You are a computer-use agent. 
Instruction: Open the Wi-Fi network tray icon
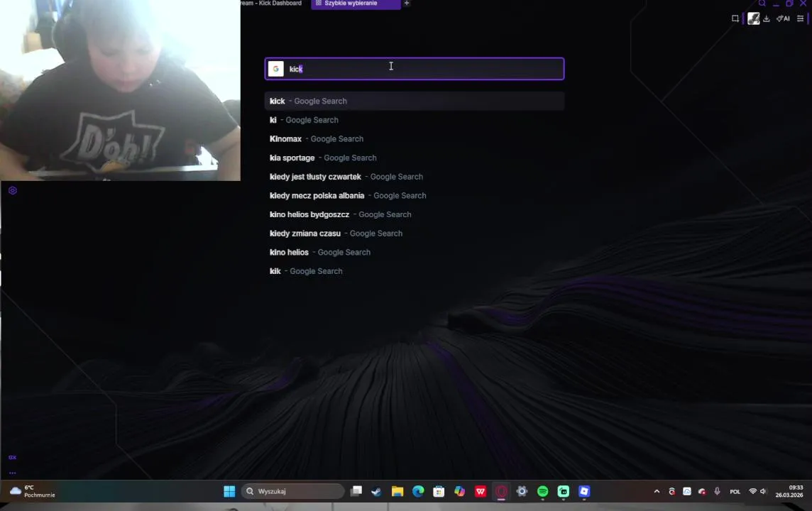[753, 491]
